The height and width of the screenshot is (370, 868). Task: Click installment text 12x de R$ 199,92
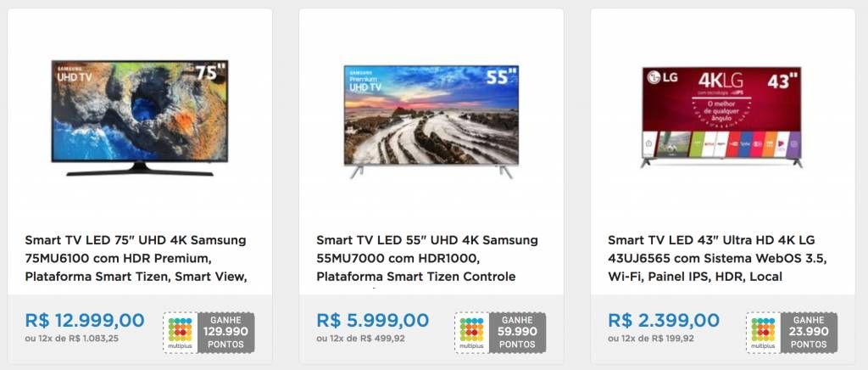point(652,339)
